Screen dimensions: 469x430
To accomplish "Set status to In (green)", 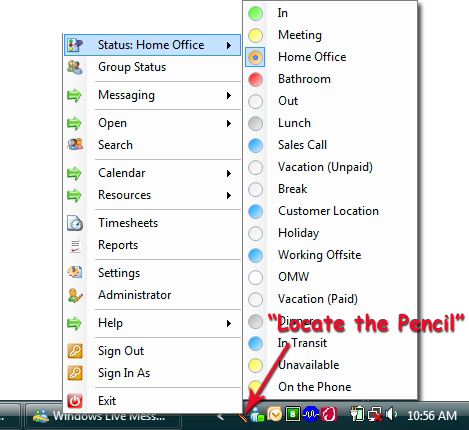I will coord(330,13).
